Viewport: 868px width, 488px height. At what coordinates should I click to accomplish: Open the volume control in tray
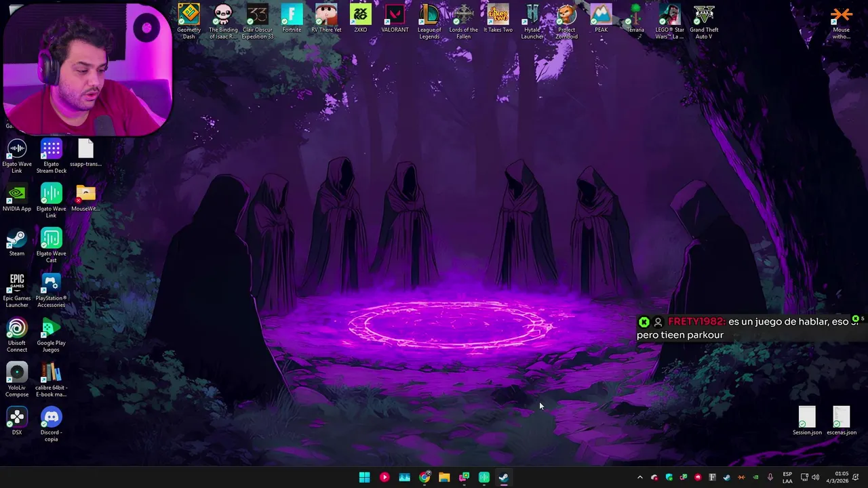[815, 477]
